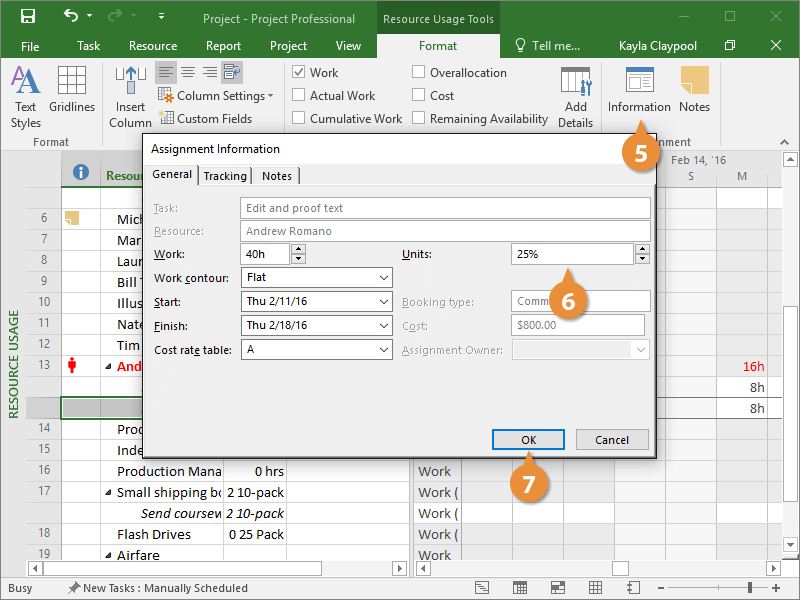
Task: Click OK in Assignment Information dialog
Action: (528, 440)
